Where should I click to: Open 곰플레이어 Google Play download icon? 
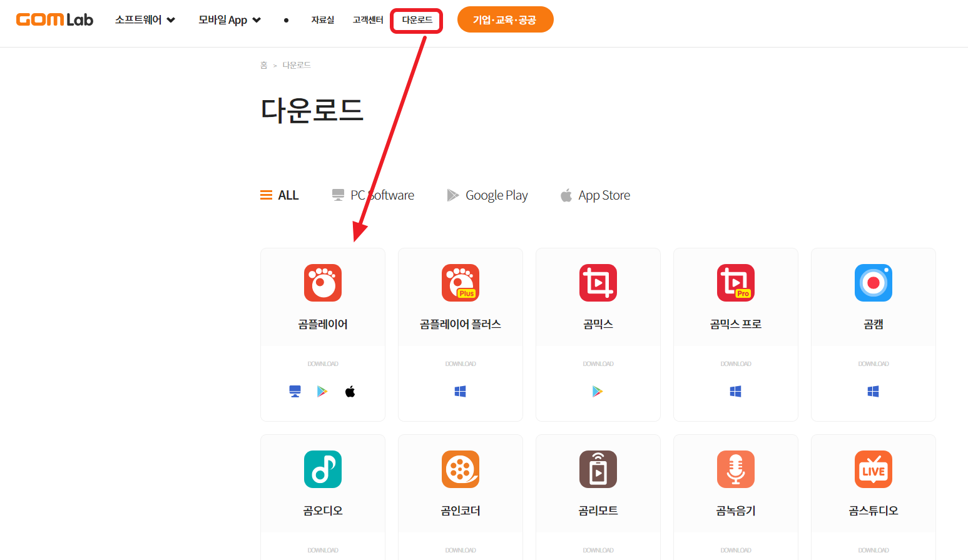click(322, 392)
